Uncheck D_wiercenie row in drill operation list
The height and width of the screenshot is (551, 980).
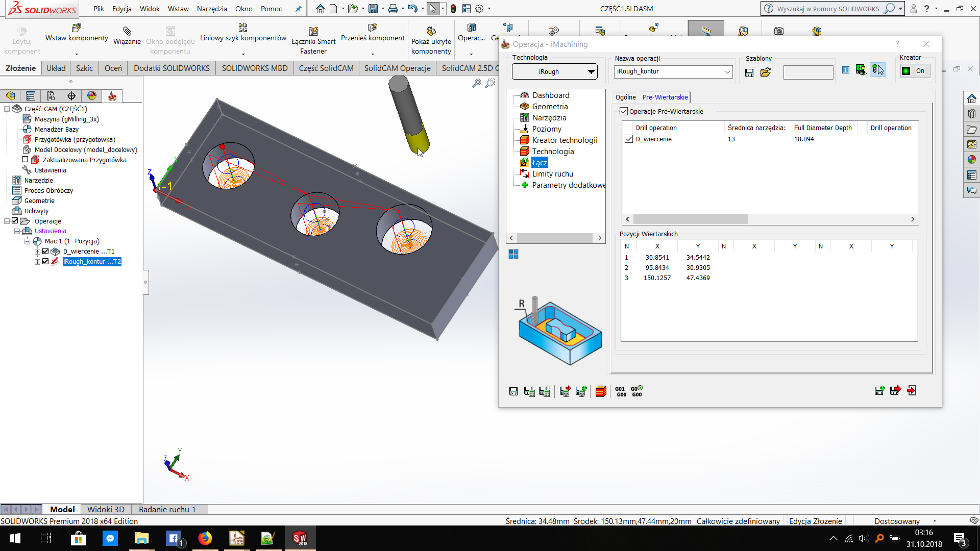pyautogui.click(x=629, y=139)
